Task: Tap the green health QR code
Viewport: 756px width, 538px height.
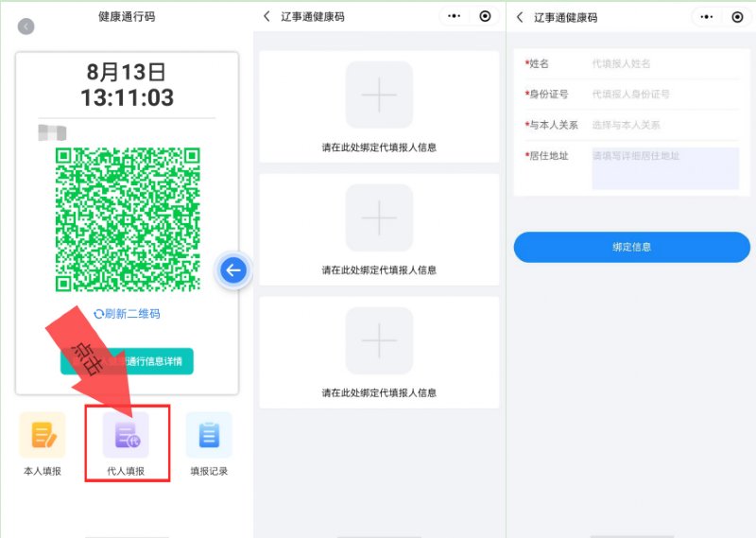Action: (128, 219)
